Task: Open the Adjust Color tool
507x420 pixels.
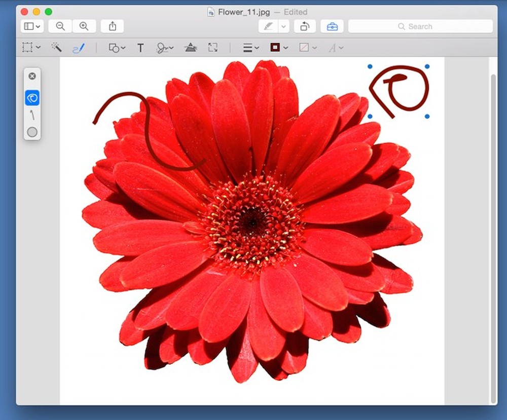Action: (x=191, y=47)
